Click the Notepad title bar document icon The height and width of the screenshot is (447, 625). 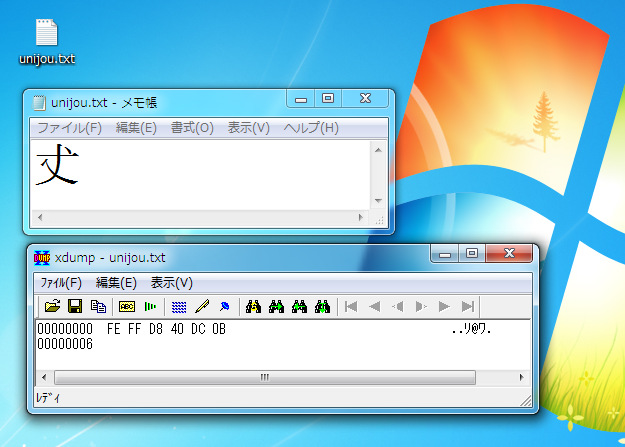(x=39, y=103)
